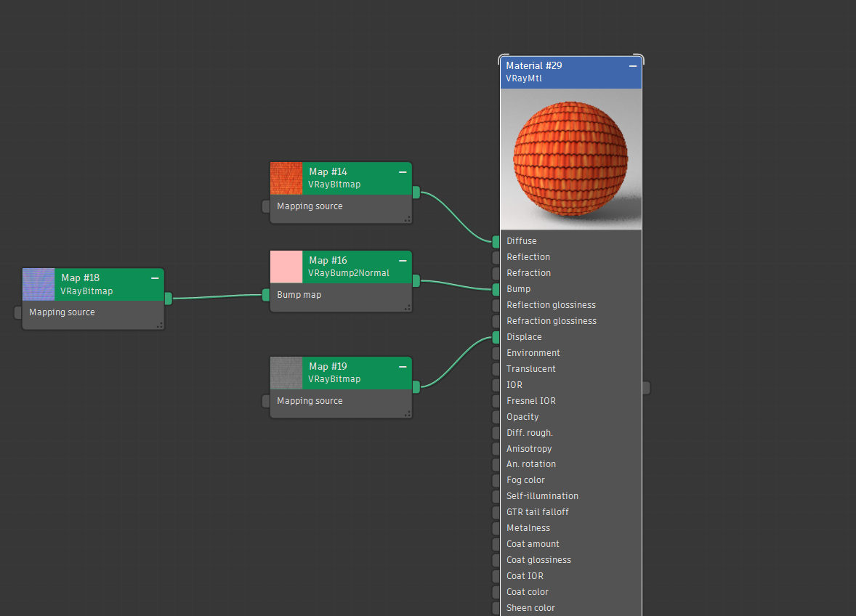The height and width of the screenshot is (616, 856).
Task: Click the Fog color input socket
Action: pos(496,480)
